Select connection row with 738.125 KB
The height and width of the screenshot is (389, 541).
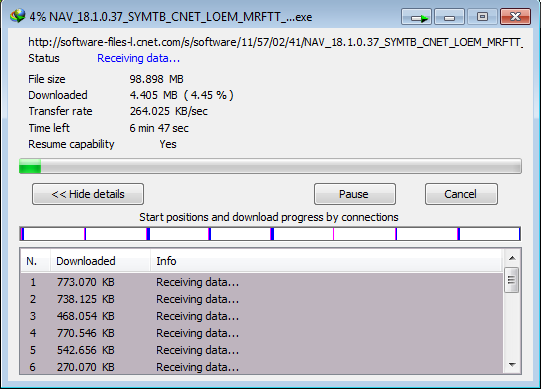[262, 299]
